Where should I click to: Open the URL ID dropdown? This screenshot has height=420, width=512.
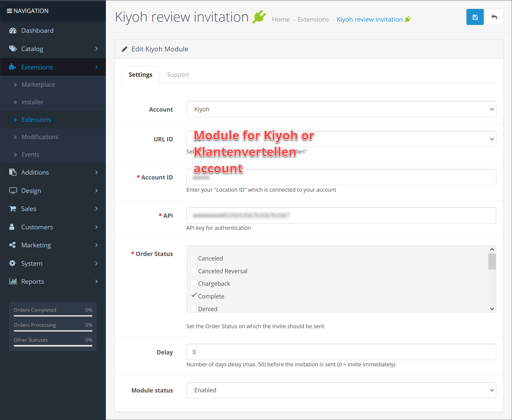click(x=341, y=139)
